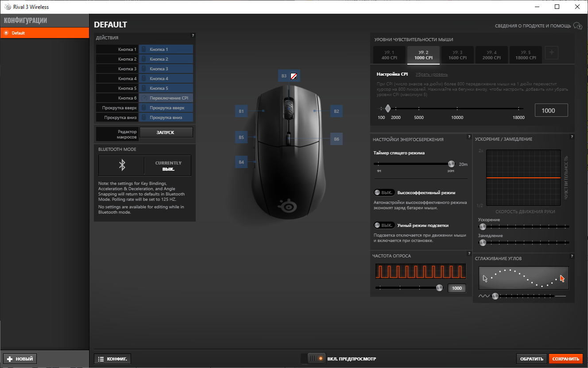
Task: Open the УР. 5 18000 CPI tab
Action: click(x=526, y=55)
